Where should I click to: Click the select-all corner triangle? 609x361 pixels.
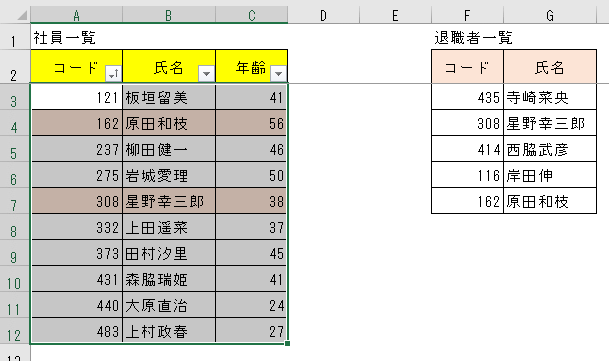22,15
